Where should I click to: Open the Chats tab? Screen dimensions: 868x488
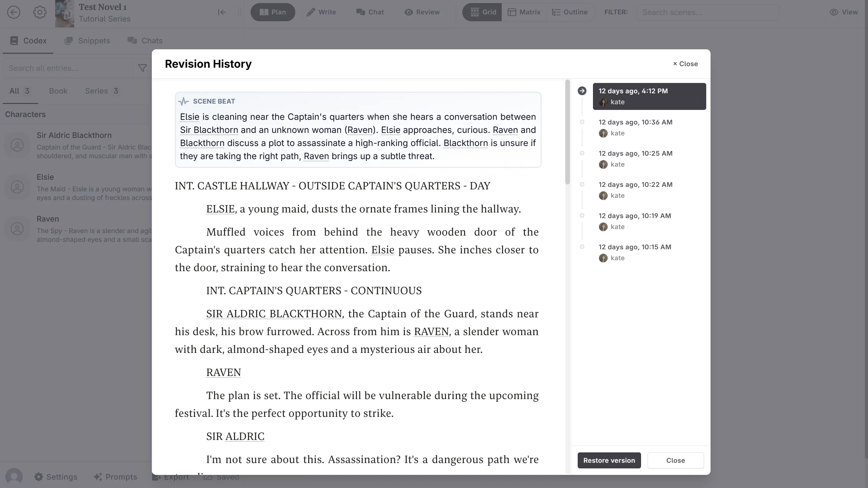click(145, 41)
